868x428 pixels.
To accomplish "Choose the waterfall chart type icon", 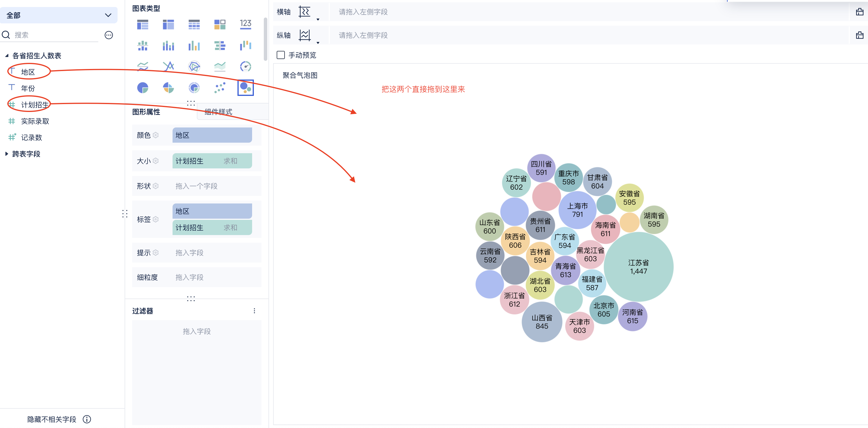I will pyautogui.click(x=245, y=45).
